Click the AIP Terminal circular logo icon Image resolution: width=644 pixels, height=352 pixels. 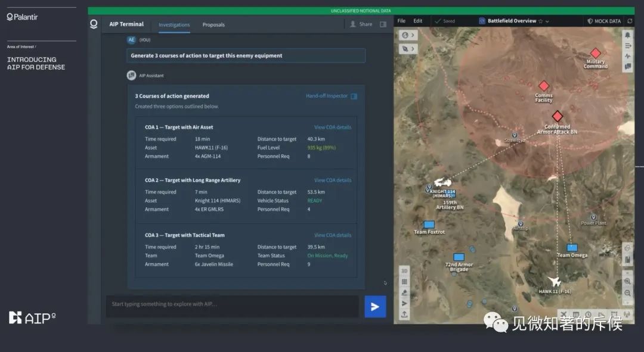[94, 24]
